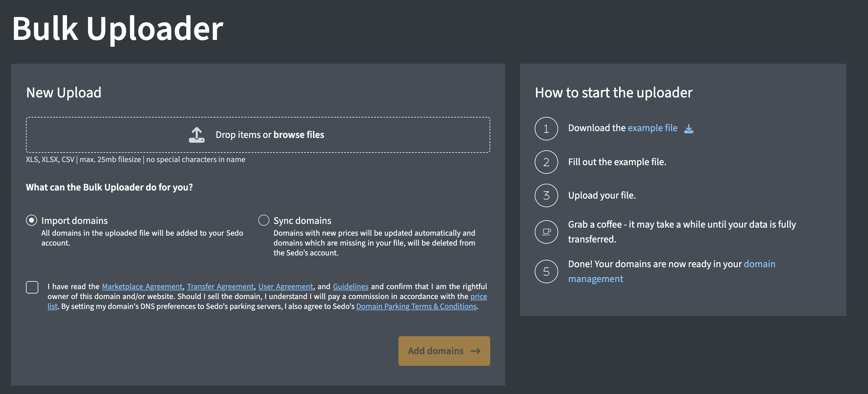The image size is (868, 394).
Task: Click the arrow on Add domains button
Action: coord(475,351)
